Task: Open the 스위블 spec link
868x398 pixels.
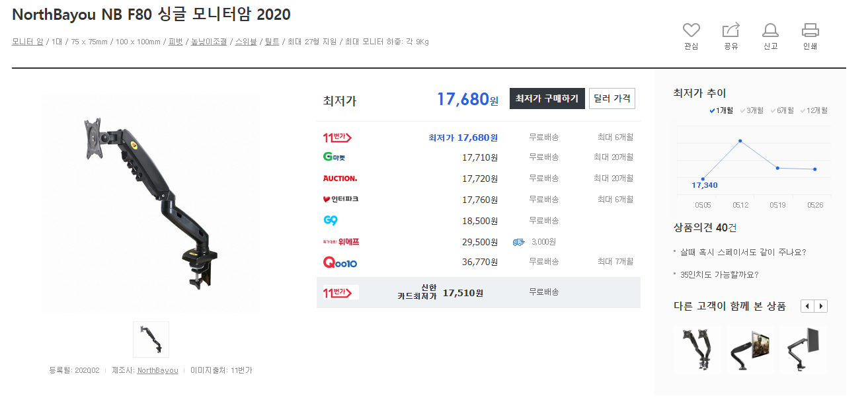Action: 246,42
